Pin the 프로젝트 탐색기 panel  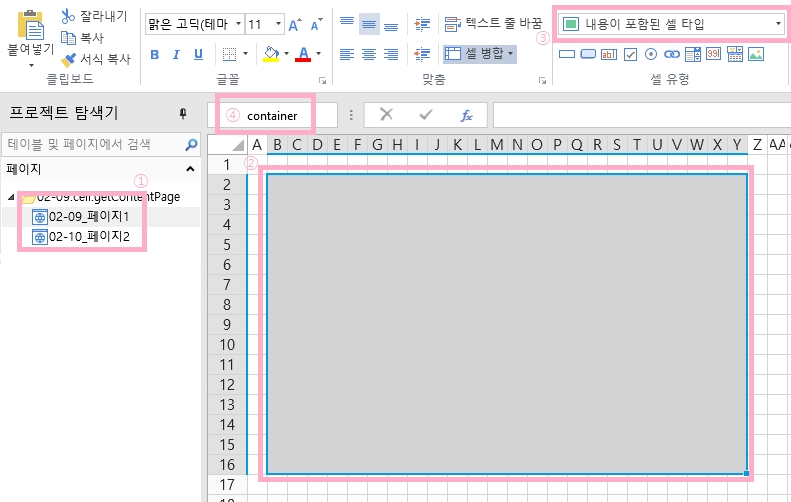(x=183, y=113)
